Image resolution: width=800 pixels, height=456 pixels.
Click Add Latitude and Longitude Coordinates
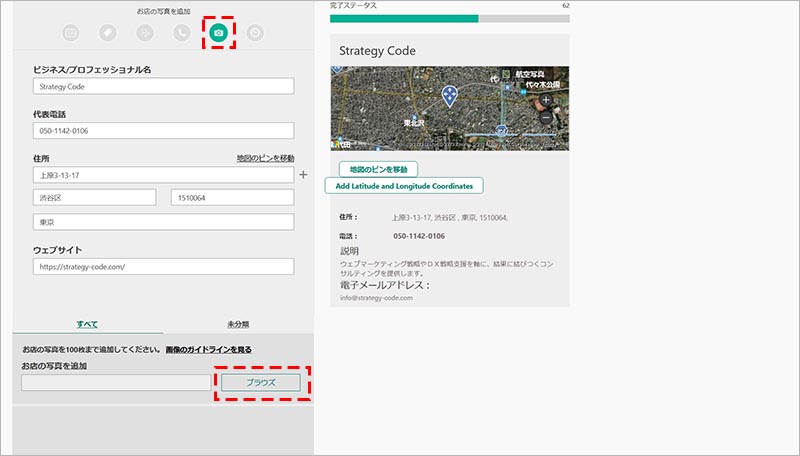(404, 186)
